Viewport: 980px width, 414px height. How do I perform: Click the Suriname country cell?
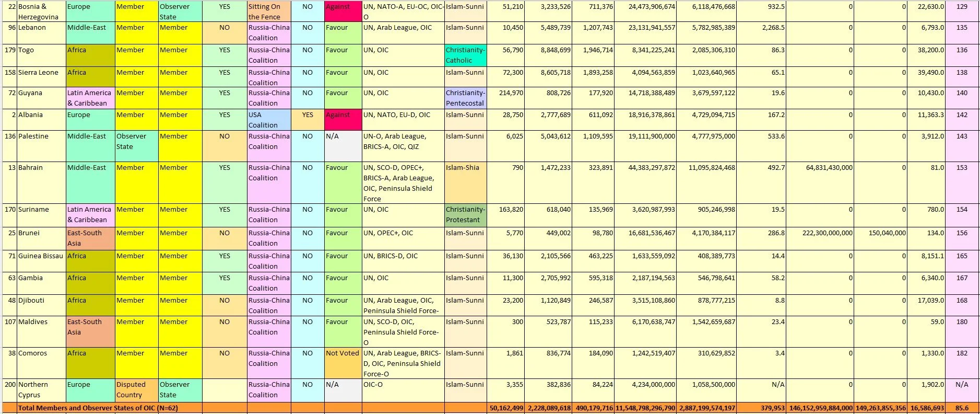coord(41,215)
